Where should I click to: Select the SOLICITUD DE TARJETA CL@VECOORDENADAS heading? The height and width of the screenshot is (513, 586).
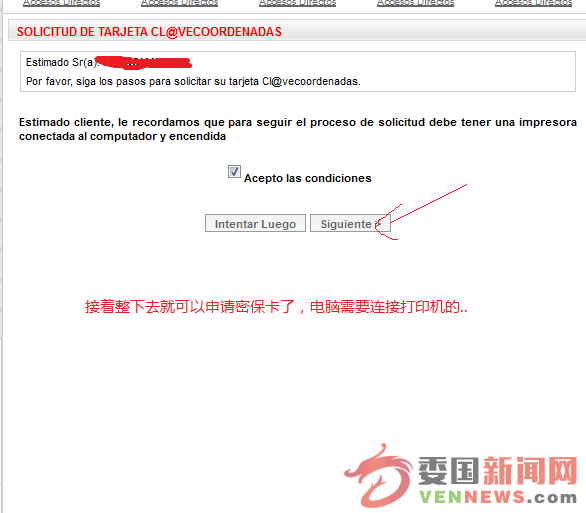[x=149, y=32]
